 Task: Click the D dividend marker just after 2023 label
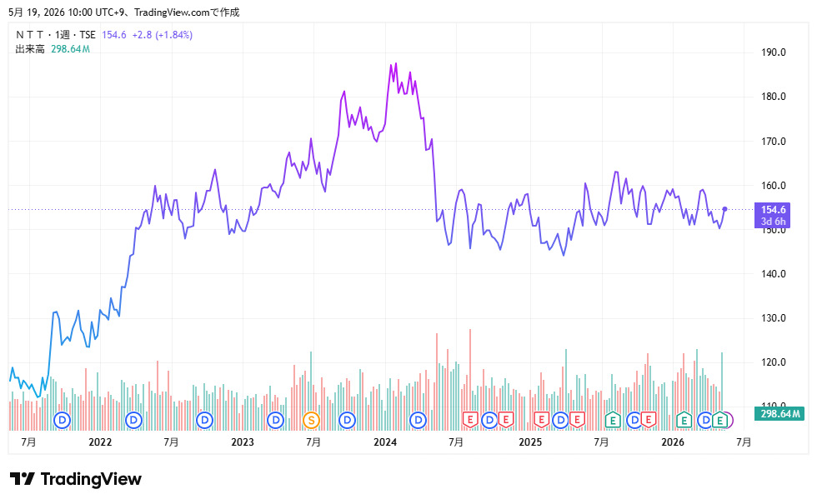coord(276,420)
